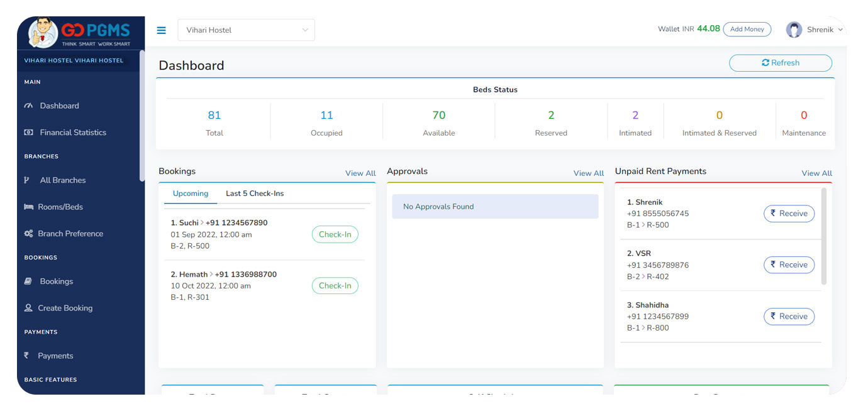Screen dimensions: 868x416
Task: Click the Intimated & Reserved count
Action: click(x=720, y=115)
